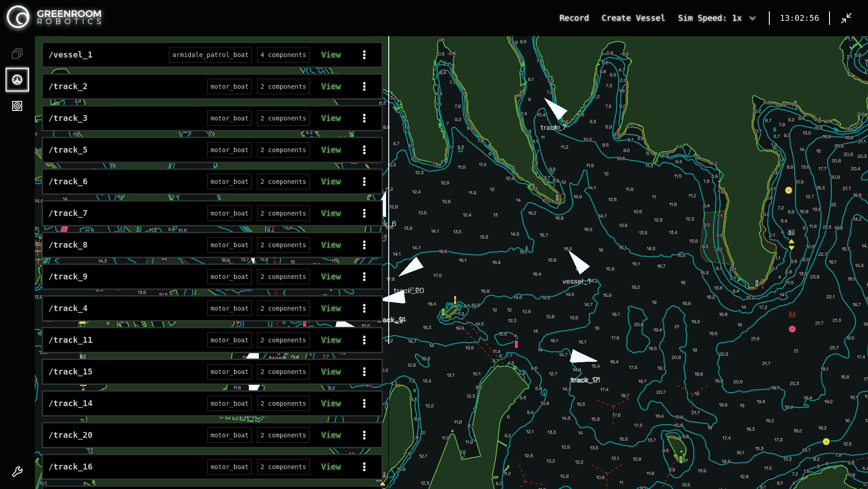The image size is (868, 489).
Task: Click Create Vessel in the top bar
Action: [x=633, y=18]
